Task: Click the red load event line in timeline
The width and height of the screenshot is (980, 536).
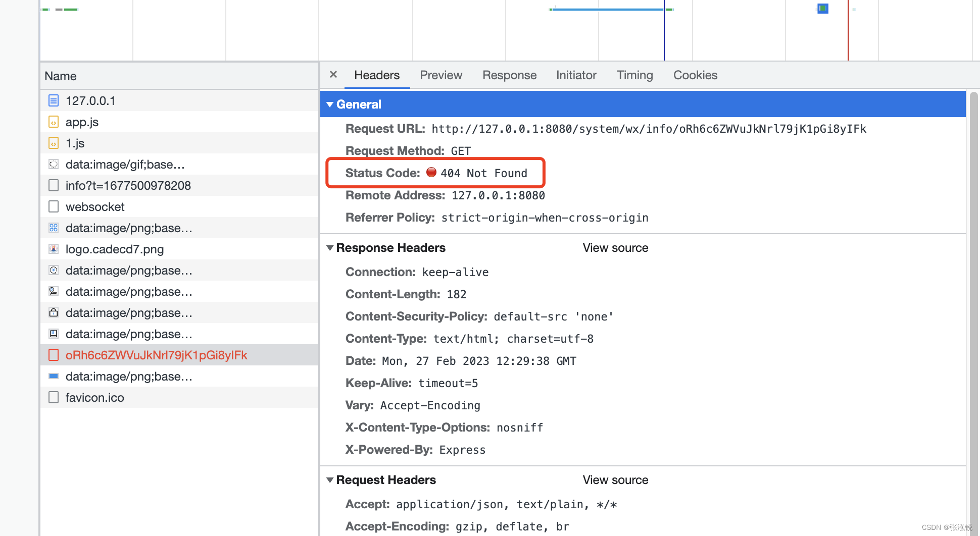Action: [848, 30]
